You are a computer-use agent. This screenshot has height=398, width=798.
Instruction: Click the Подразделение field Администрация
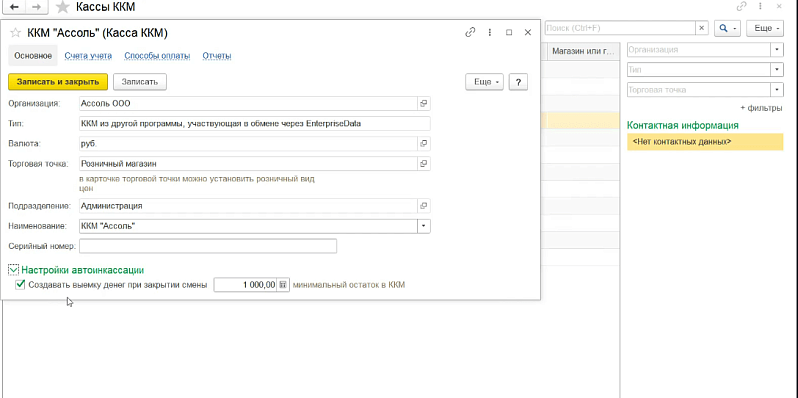249,206
